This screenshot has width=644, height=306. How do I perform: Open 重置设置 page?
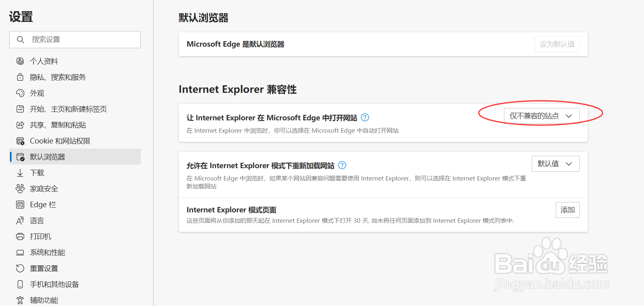pos(75,268)
